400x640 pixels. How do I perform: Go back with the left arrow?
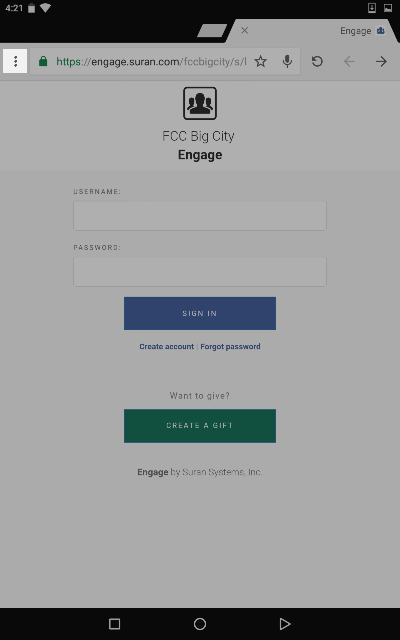click(x=349, y=61)
